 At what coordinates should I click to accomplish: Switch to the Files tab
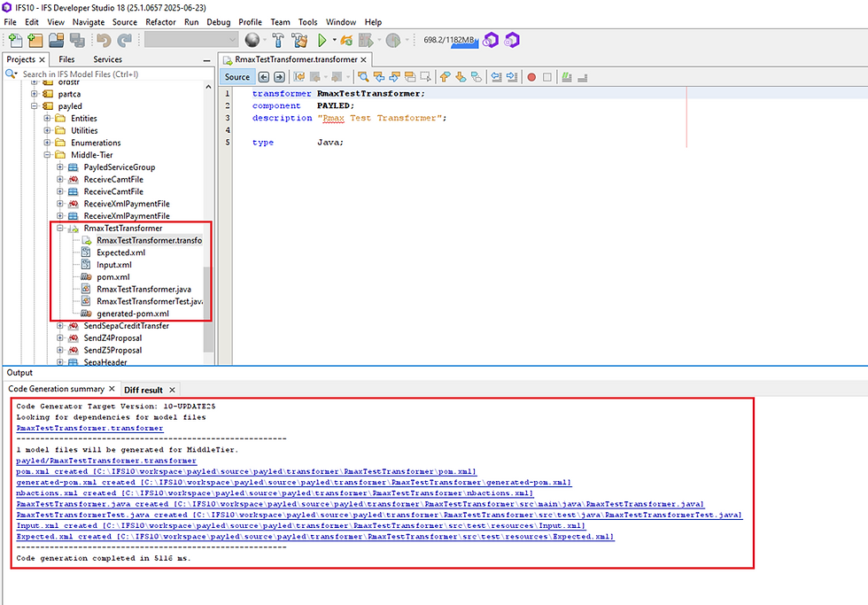tap(66, 59)
